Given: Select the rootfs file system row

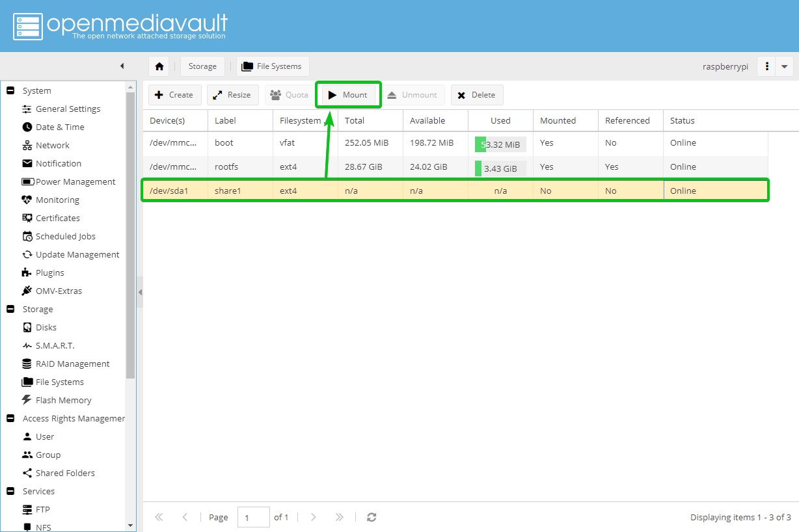Looking at the screenshot, I should click(x=455, y=167).
